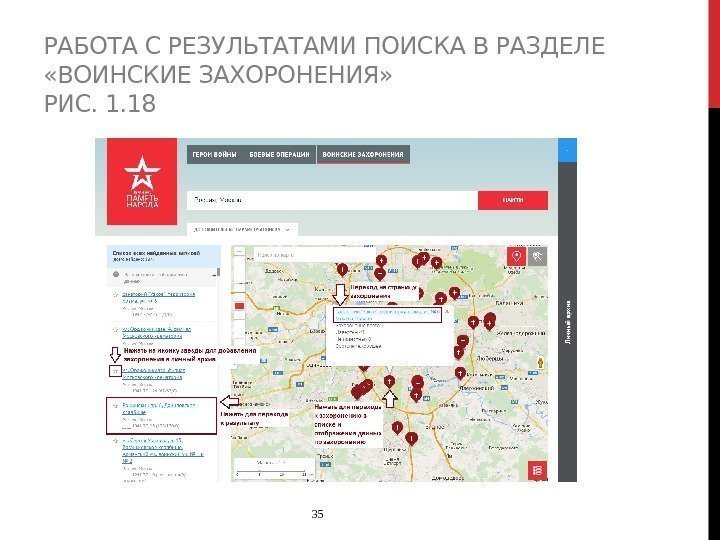Viewport: 720px width, 540px height.
Task: Click the cross marker left of Люберцы label
Action: click(459, 353)
